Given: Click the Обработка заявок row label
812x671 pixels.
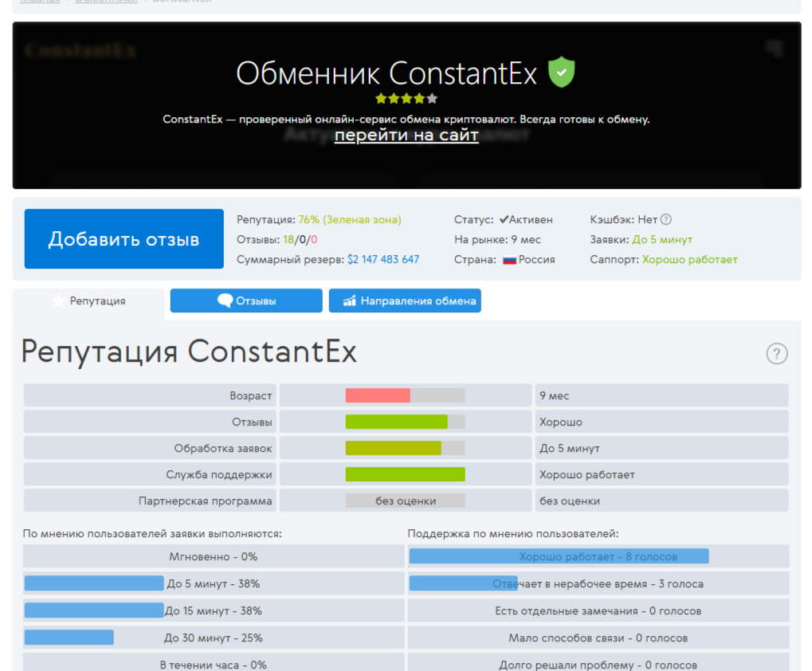Looking at the screenshot, I should (x=223, y=449).
